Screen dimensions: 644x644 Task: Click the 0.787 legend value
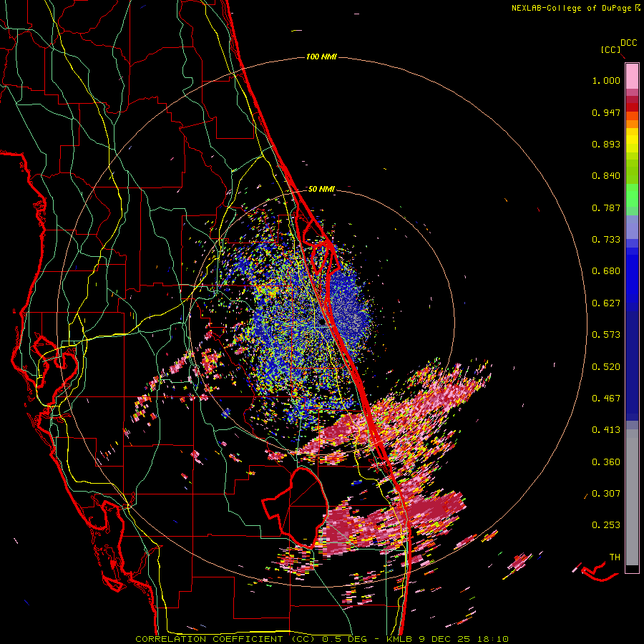tap(606, 208)
